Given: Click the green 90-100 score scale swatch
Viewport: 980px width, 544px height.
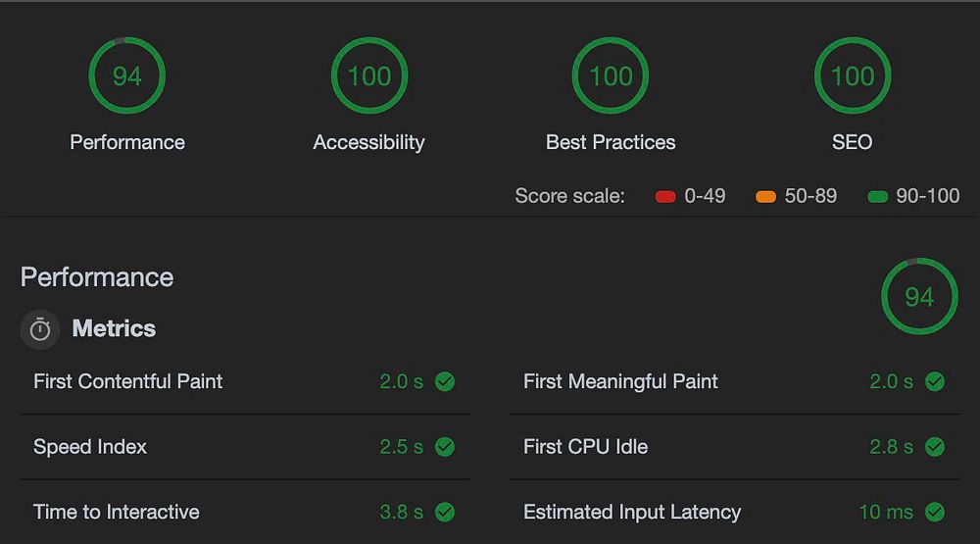Looking at the screenshot, I should pyautogui.click(x=877, y=197).
